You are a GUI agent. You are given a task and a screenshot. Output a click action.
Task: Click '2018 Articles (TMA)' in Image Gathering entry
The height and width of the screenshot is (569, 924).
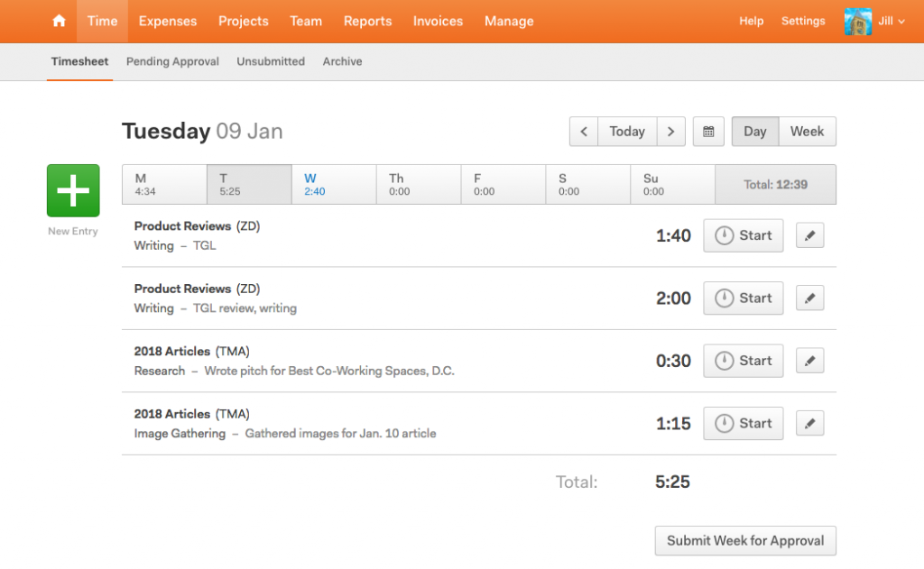[x=191, y=414]
